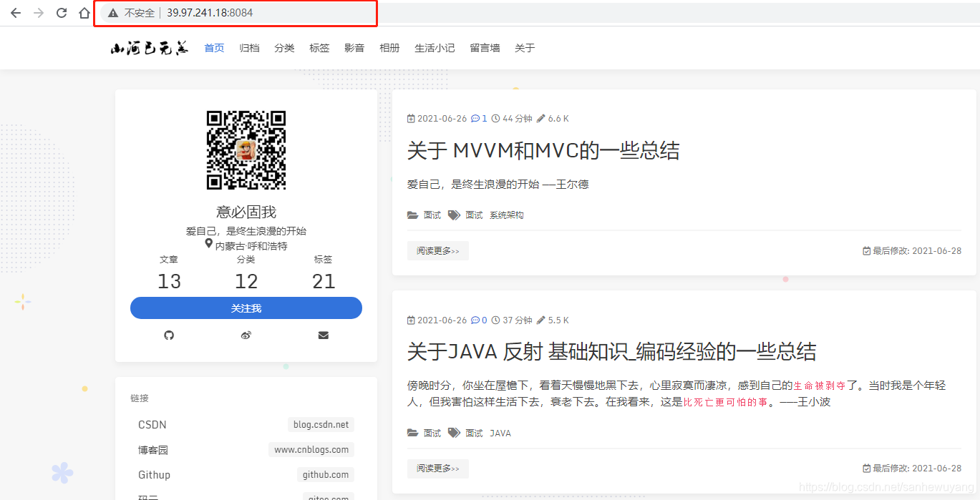Go back with the browser back arrow
The height and width of the screenshot is (500, 980).
[16, 13]
